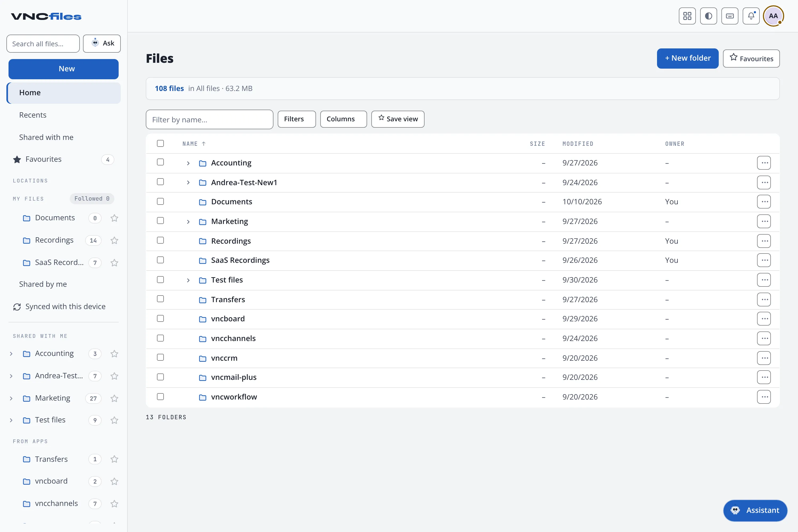Check the Transfers row checkbox
The width and height of the screenshot is (798, 532).
pyautogui.click(x=160, y=299)
